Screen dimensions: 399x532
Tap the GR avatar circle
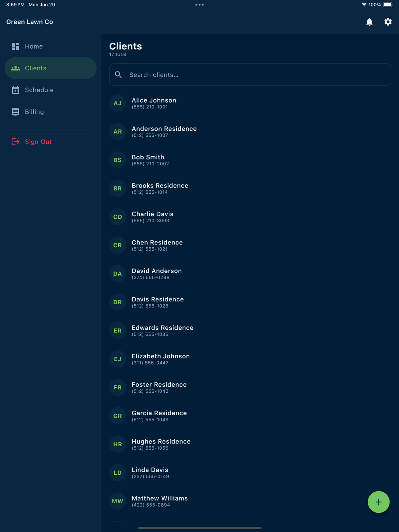(118, 416)
